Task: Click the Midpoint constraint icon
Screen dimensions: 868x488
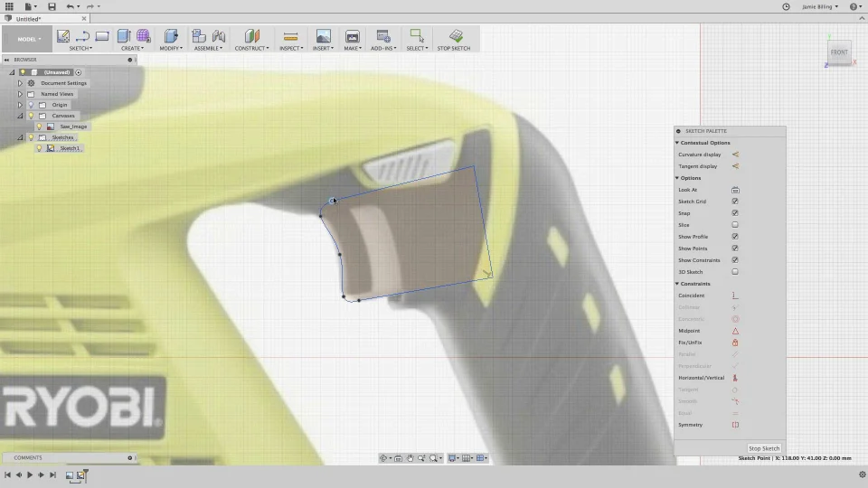Action: click(x=735, y=331)
